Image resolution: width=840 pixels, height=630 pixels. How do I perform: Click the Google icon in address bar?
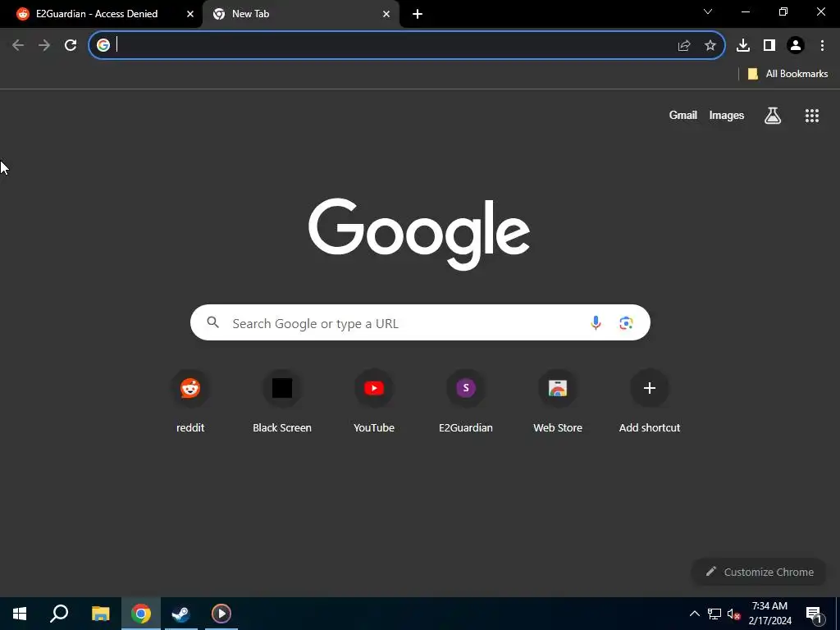[x=103, y=45]
